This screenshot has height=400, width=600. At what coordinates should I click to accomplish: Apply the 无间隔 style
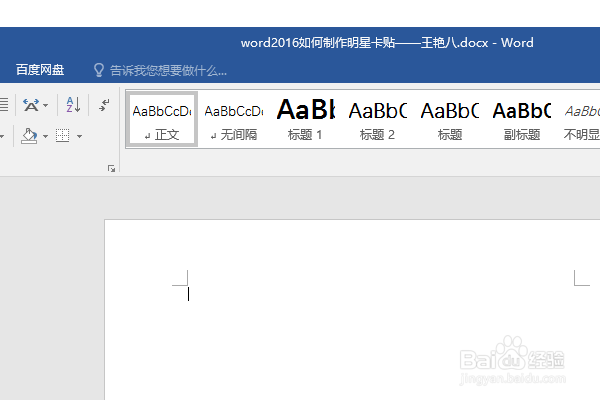pyautogui.click(x=233, y=119)
